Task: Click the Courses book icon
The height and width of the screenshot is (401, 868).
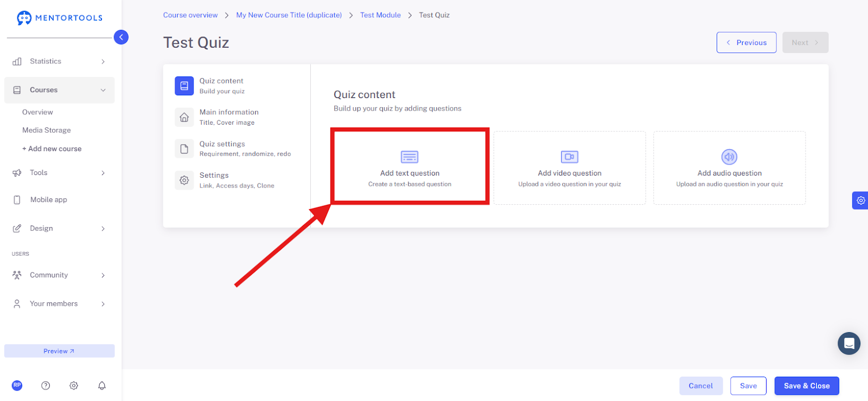Action: coord(17,90)
